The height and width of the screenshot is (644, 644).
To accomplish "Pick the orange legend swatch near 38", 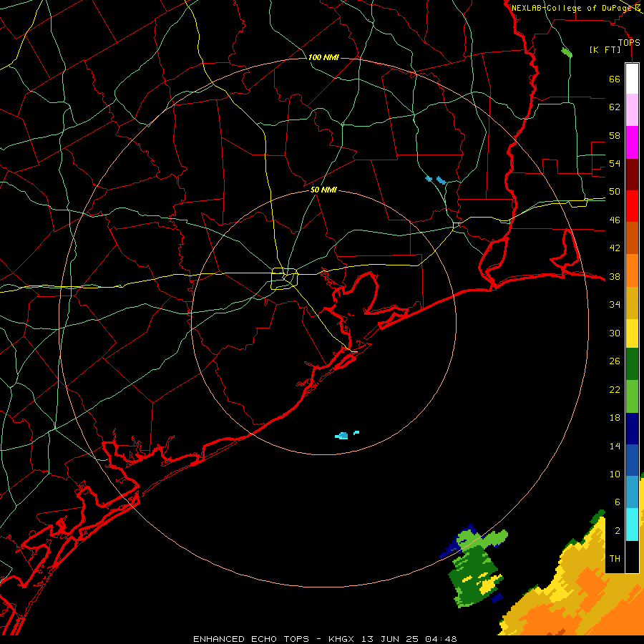I will point(632,270).
